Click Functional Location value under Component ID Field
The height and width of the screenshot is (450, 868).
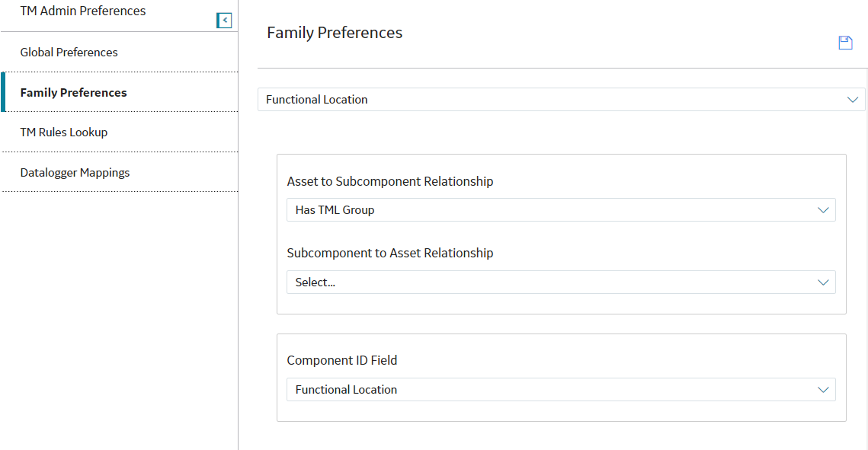click(x=346, y=390)
